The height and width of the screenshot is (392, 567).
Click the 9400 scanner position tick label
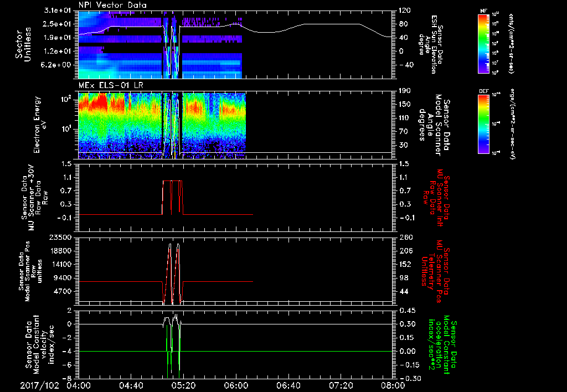click(x=62, y=278)
